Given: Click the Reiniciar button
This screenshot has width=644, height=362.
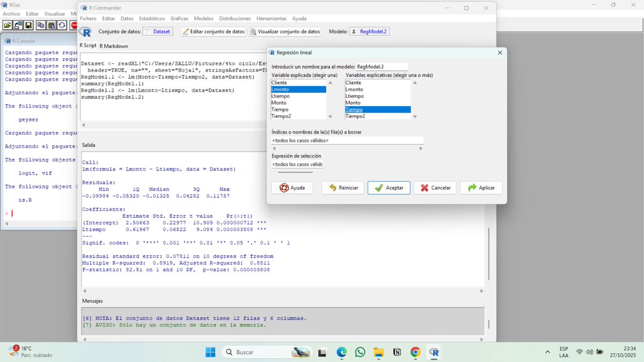Looking at the screenshot, I should (343, 188).
